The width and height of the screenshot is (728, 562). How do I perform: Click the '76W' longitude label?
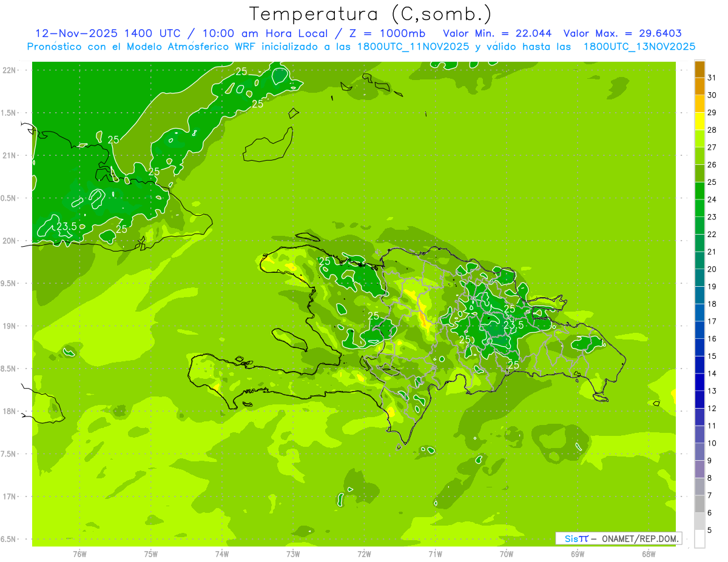pos(79,554)
